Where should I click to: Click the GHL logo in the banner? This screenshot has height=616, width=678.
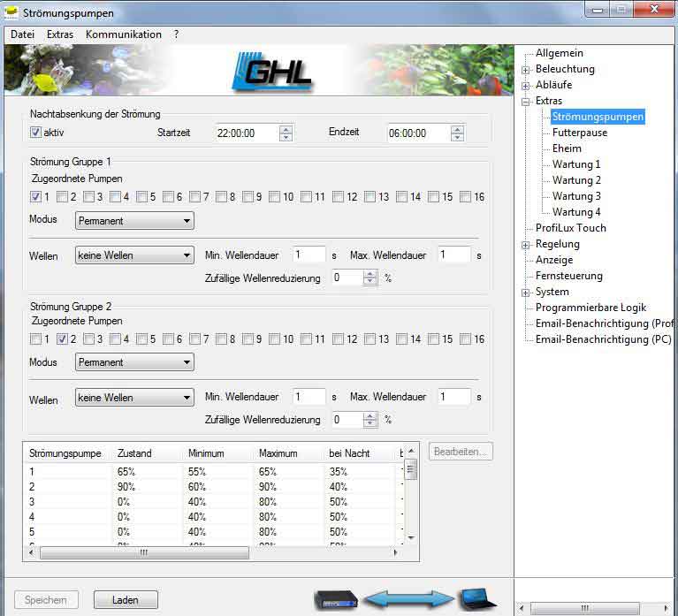click(x=275, y=70)
